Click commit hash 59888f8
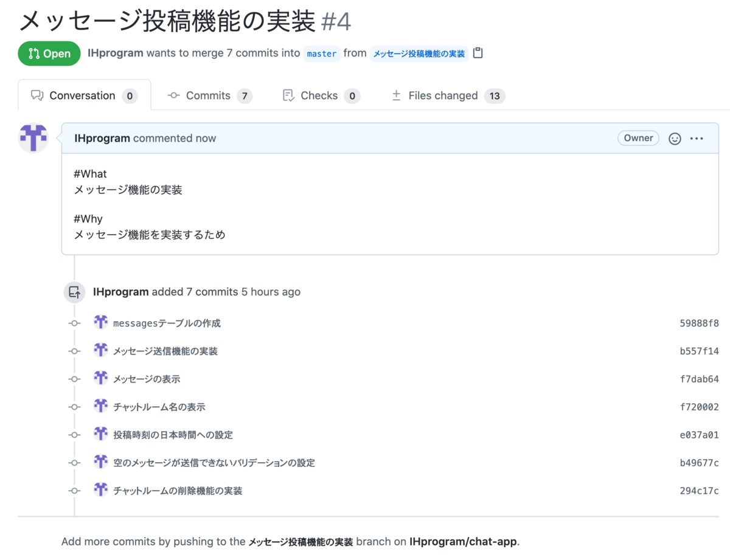 click(x=699, y=323)
